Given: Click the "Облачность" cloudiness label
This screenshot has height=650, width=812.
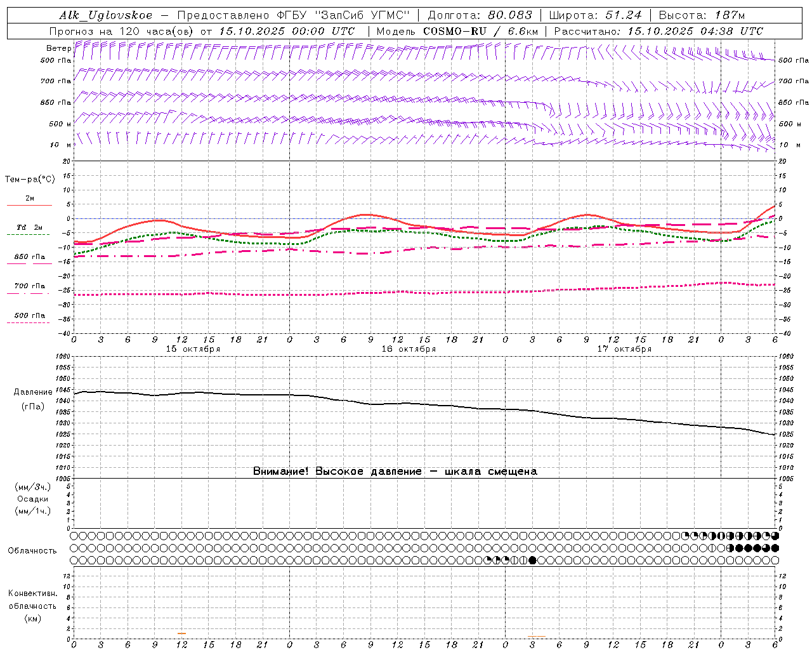Looking at the screenshot, I should (32, 550).
